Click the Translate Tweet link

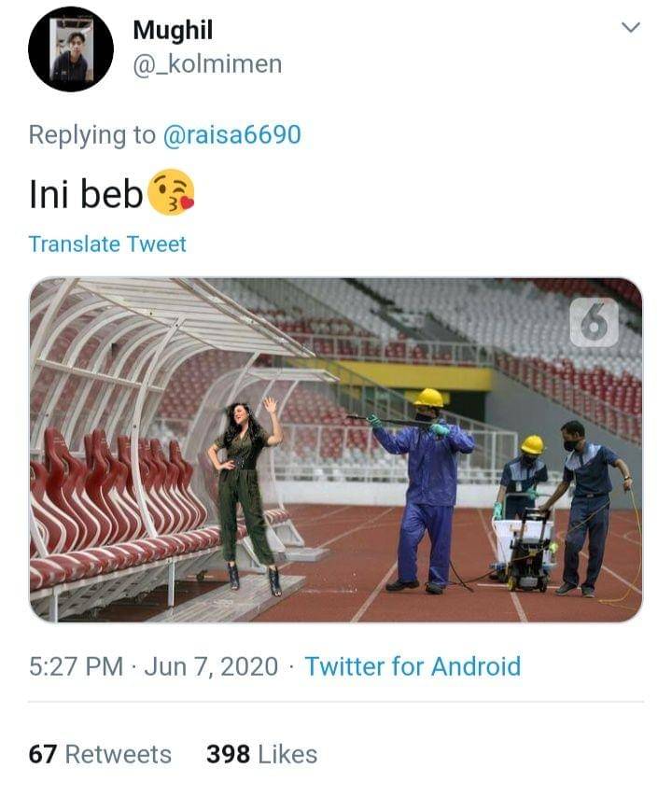pos(107,244)
